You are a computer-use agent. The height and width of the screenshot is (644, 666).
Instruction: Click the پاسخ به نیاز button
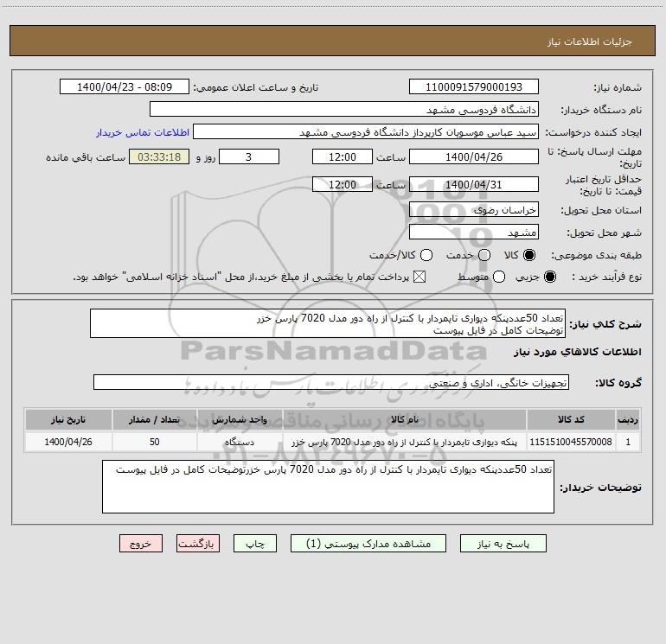503,544
